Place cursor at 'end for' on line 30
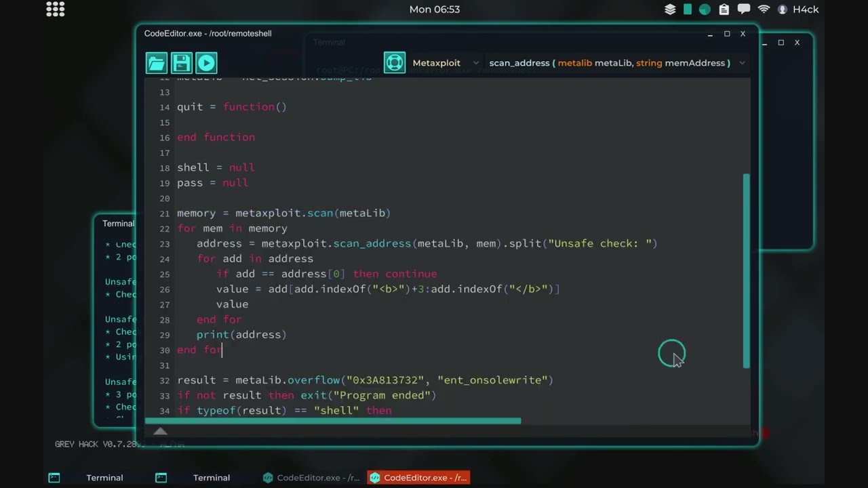Screen dimensions: 868x488 click(199, 350)
